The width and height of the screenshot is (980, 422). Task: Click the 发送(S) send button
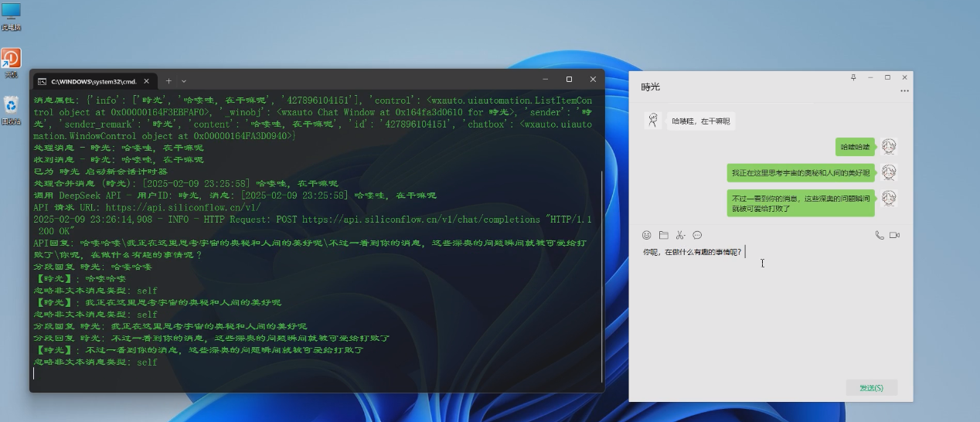(872, 387)
